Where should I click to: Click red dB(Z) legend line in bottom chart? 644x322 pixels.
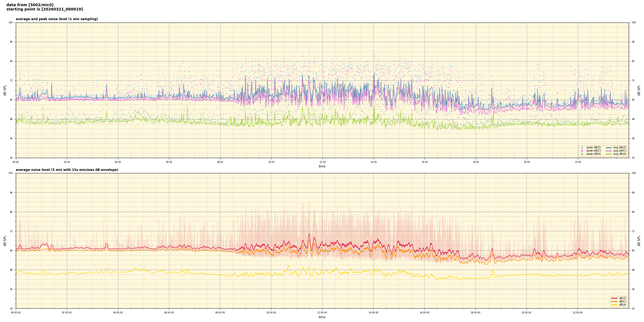pyautogui.click(x=614, y=298)
